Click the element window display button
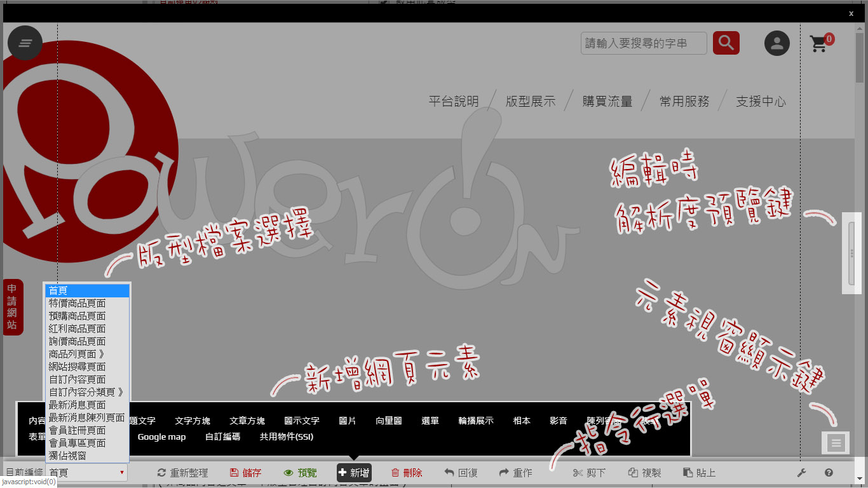 (x=836, y=443)
